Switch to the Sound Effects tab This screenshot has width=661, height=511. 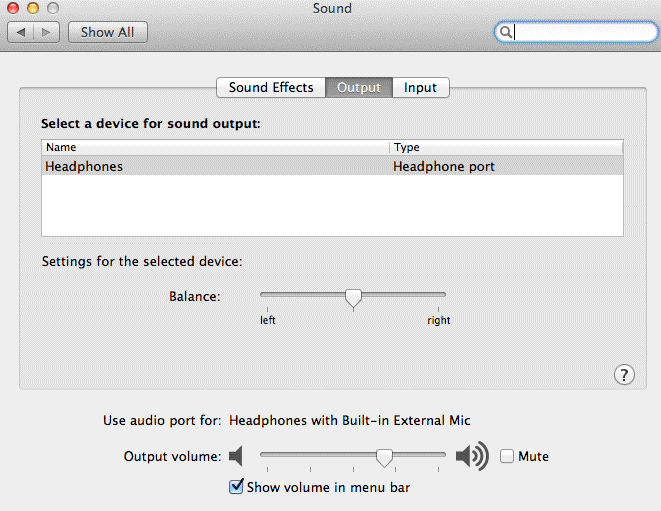(x=270, y=88)
